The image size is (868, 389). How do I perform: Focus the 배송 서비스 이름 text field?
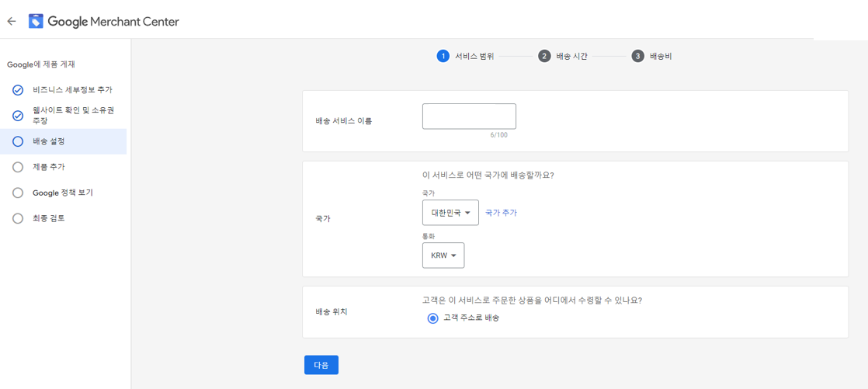coord(469,116)
